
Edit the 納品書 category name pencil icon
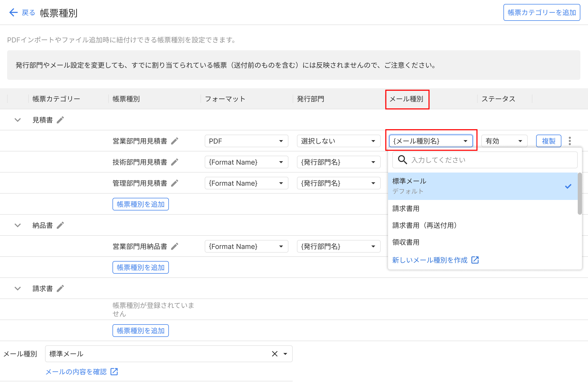point(60,225)
